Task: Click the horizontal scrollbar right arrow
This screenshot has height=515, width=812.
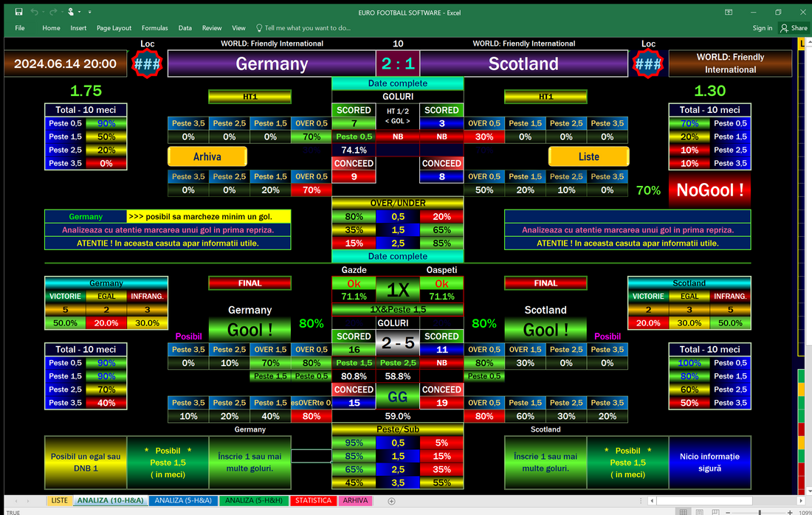Action: (x=801, y=501)
